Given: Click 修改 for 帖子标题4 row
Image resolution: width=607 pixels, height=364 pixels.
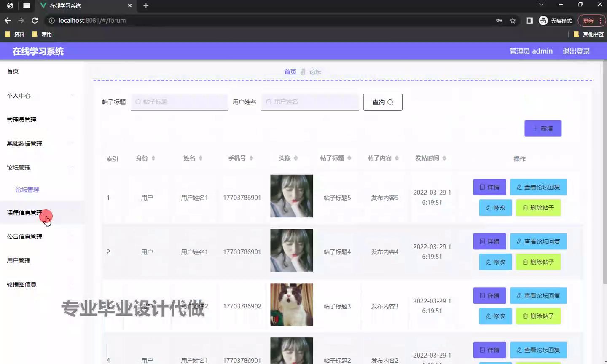Looking at the screenshot, I should pos(495,262).
